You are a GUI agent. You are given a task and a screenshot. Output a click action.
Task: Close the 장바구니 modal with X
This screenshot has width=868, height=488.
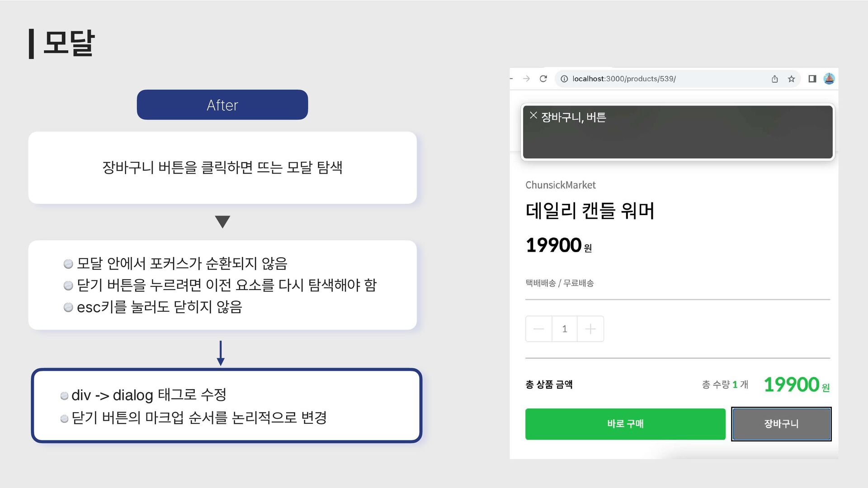tap(533, 115)
